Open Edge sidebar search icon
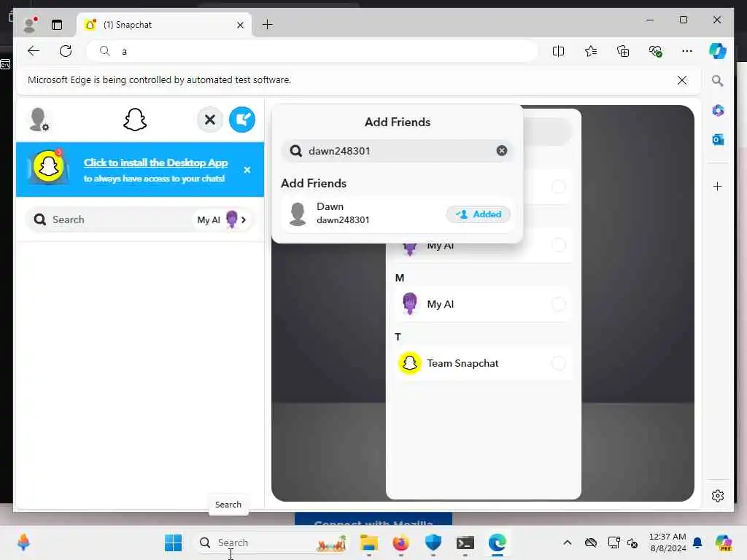747x560 pixels. coord(718,80)
